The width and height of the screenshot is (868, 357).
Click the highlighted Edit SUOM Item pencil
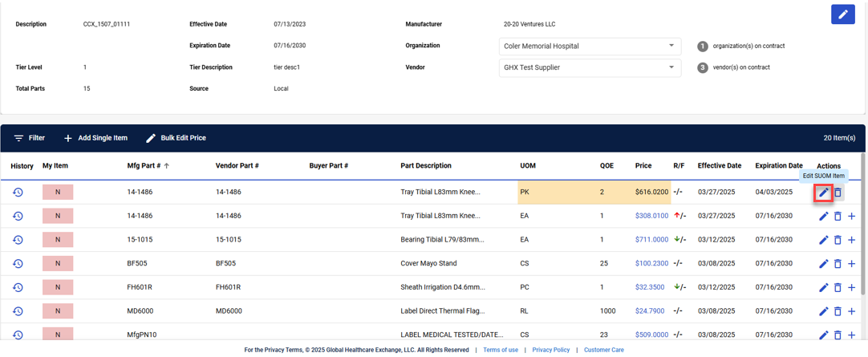[823, 193]
